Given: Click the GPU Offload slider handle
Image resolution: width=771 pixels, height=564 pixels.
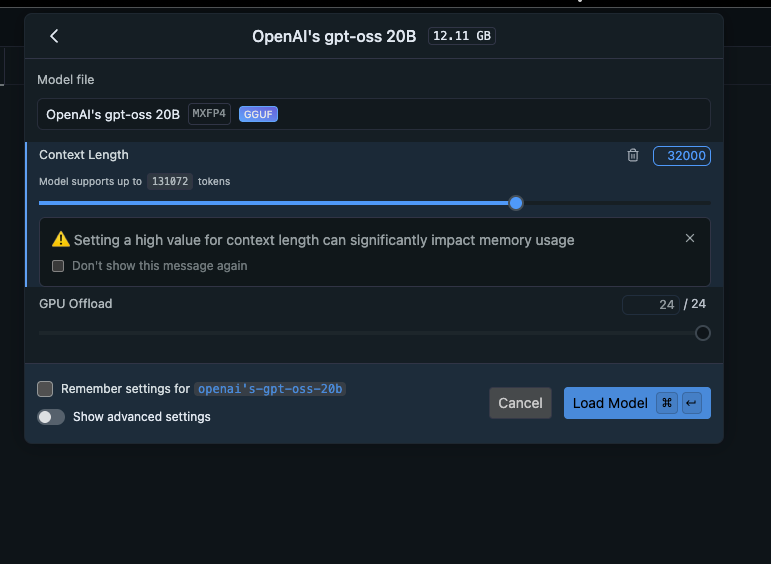Looking at the screenshot, I should click(703, 333).
